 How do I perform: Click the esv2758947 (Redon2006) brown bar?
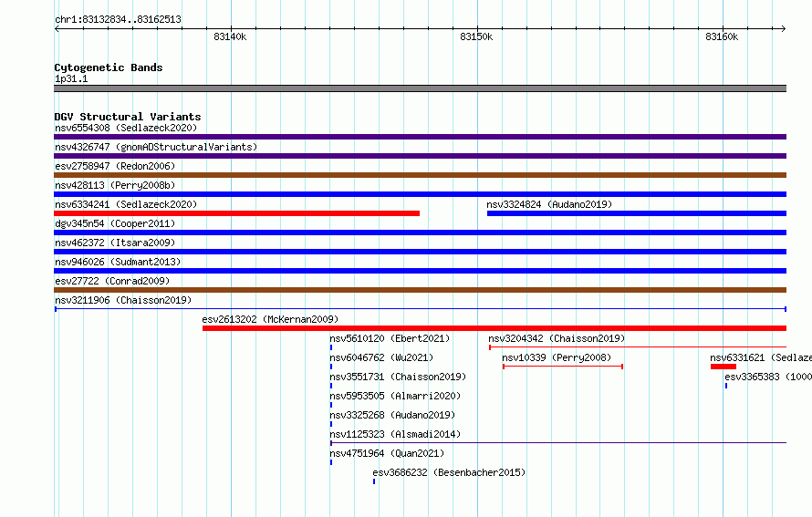(x=420, y=175)
